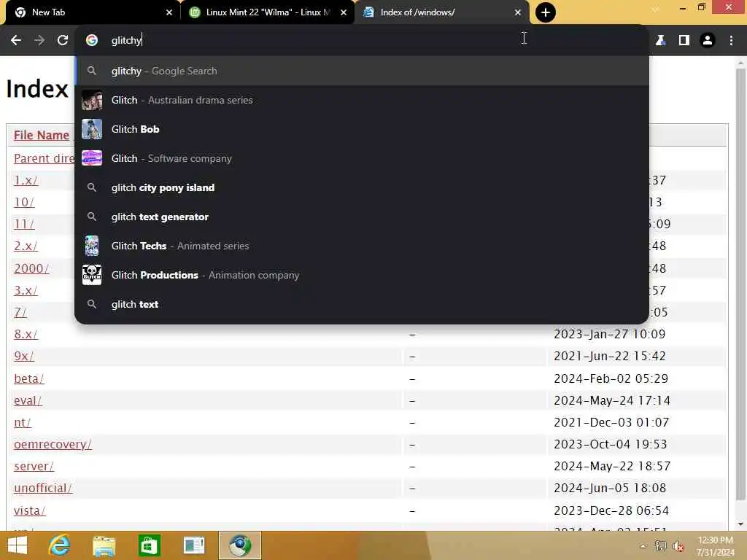
Task: Switch to Linux Mint 22 "Wilma" tab
Action: click(267, 12)
